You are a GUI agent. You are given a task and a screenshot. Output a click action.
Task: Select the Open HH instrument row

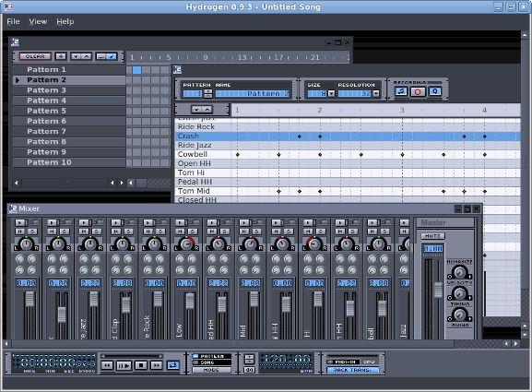(x=203, y=164)
